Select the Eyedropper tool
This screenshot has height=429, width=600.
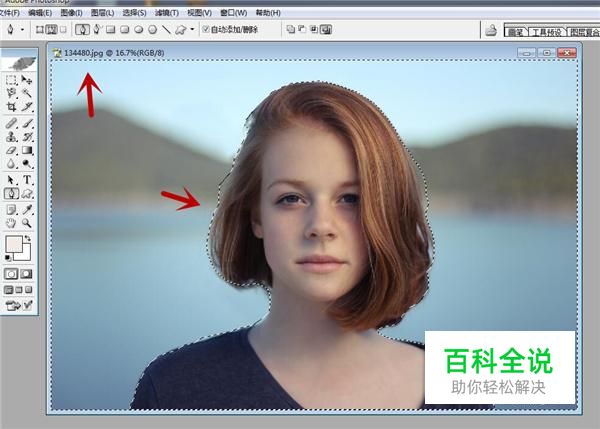tap(27, 210)
